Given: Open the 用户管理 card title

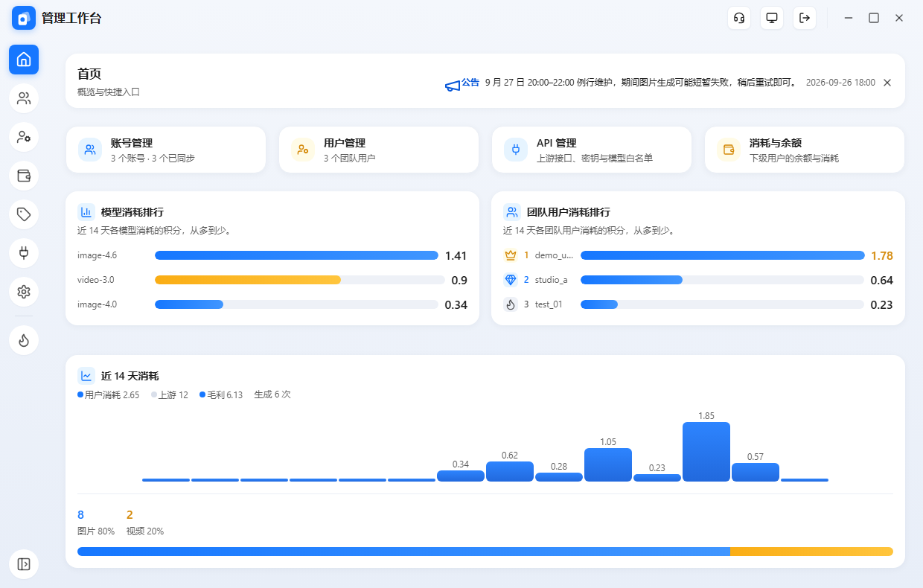Looking at the screenshot, I should 345,143.
